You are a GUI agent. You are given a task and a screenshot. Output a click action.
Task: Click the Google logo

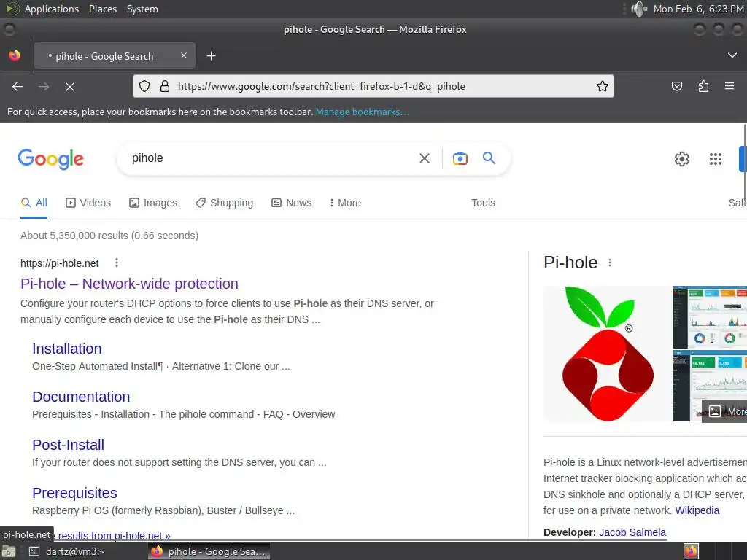(x=50, y=158)
